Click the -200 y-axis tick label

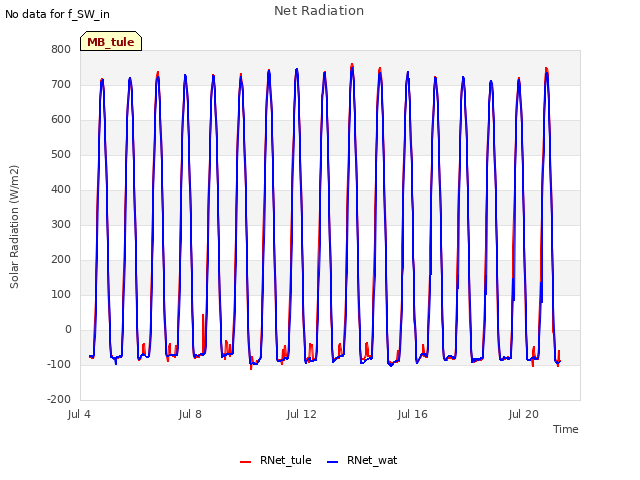[59, 400]
